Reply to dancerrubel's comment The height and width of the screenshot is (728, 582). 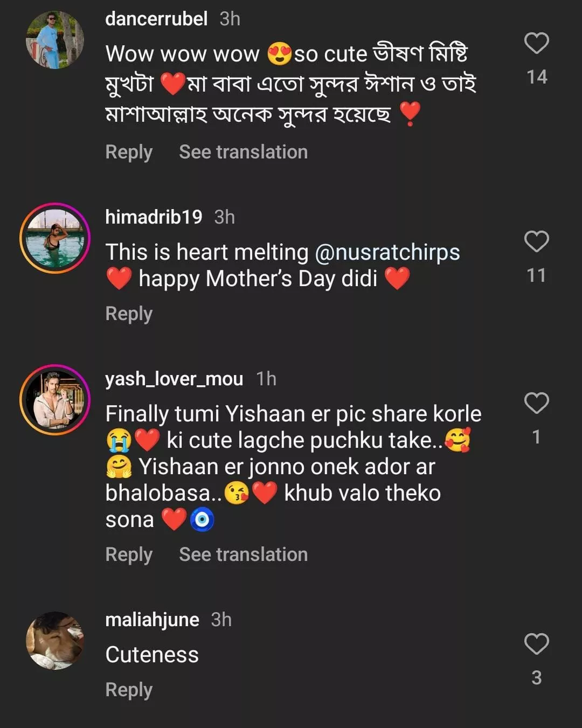click(x=129, y=152)
